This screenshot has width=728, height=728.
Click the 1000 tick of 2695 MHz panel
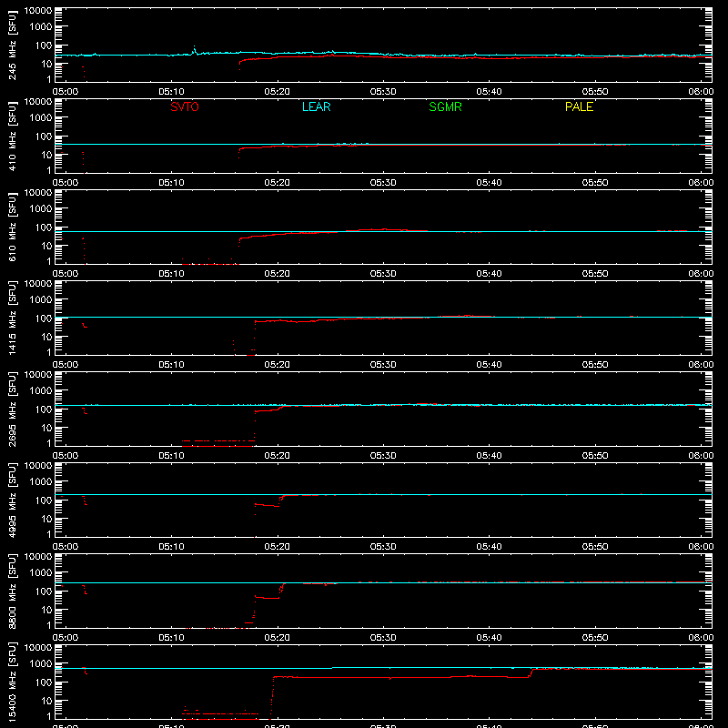41,390
